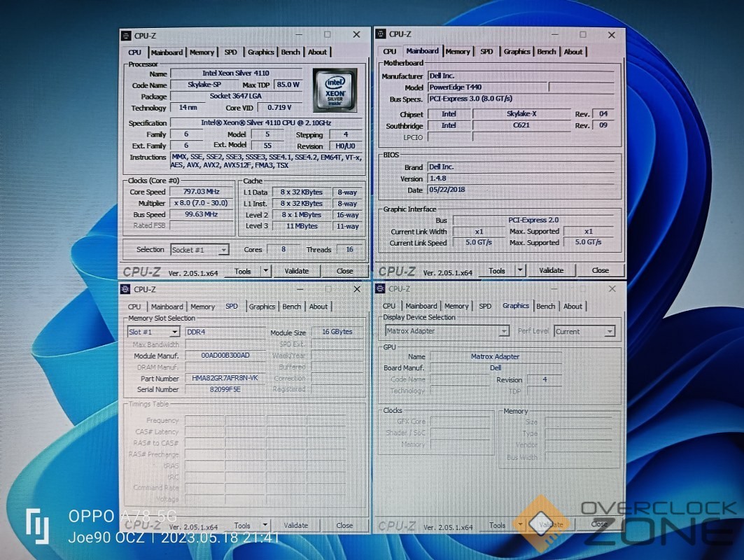Open the About tab in the CPU window
The image size is (744, 560).
318,52
